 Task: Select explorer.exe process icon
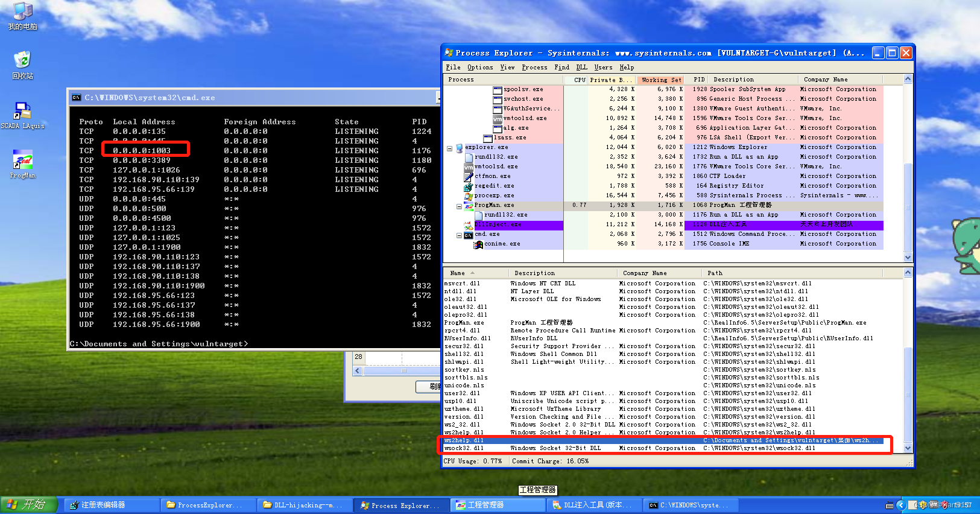tap(460, 147)
